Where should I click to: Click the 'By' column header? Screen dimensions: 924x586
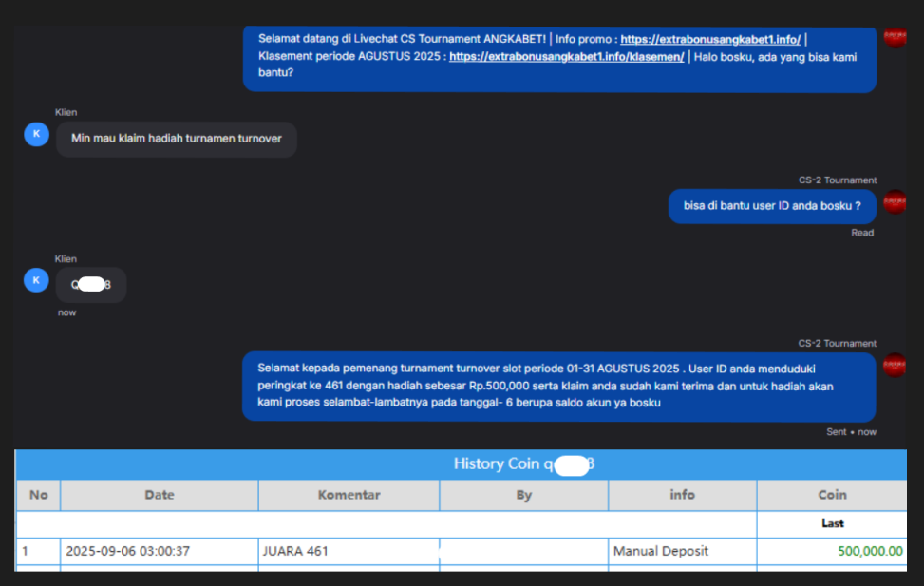pos(524,495)
